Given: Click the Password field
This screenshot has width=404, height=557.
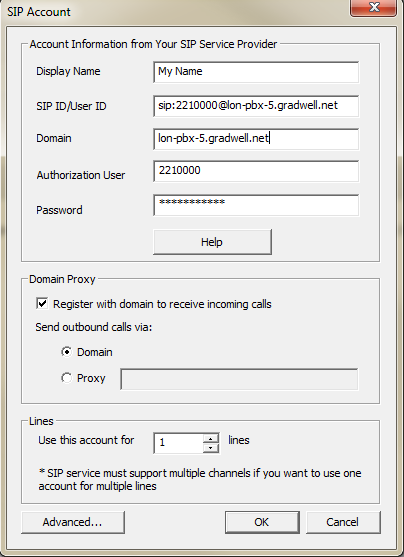Looking at the screenshot, I should pos(256,205).
